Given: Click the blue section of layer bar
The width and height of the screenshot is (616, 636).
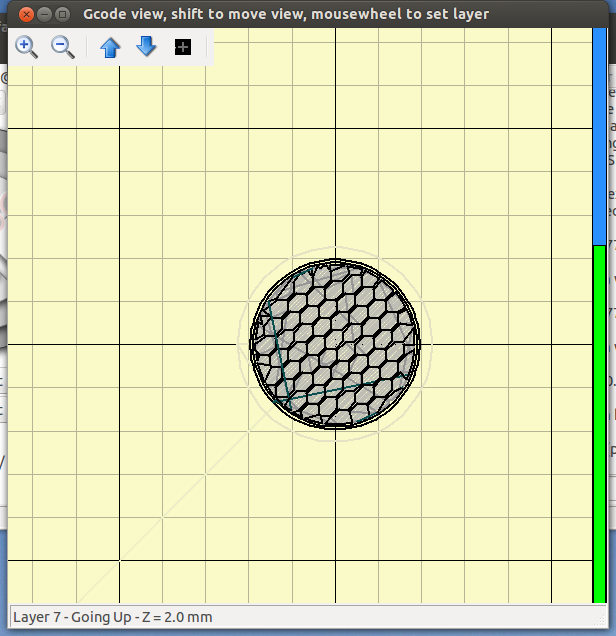Looking at the screenshot, I should click(x=600, y=140).
